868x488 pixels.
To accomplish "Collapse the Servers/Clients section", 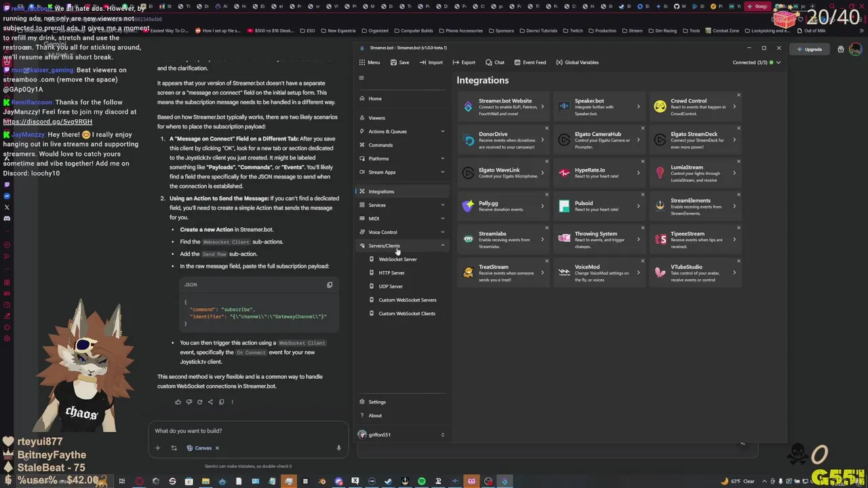I will pyautogui.click(x=401, y=245).
